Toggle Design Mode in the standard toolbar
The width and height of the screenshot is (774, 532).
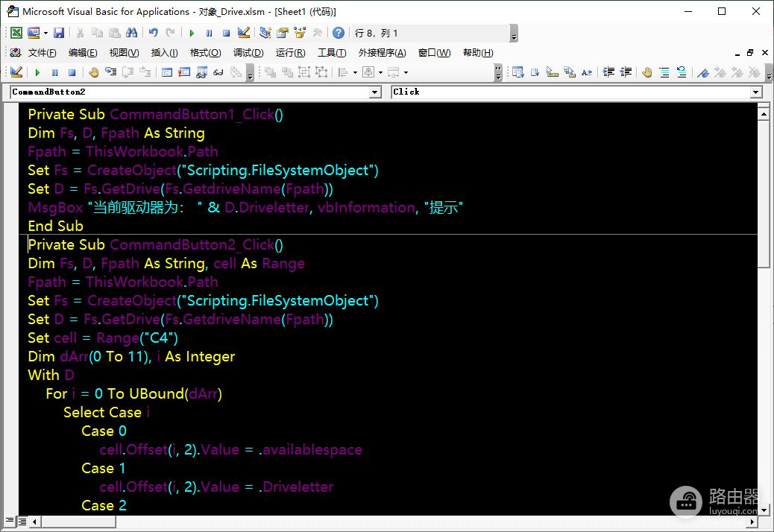point(243,33)
